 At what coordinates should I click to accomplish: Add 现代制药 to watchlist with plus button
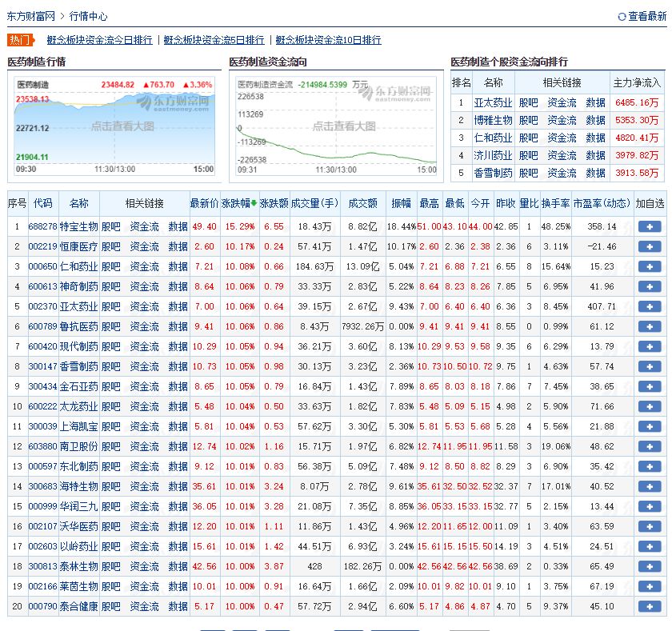pos(650,346)
